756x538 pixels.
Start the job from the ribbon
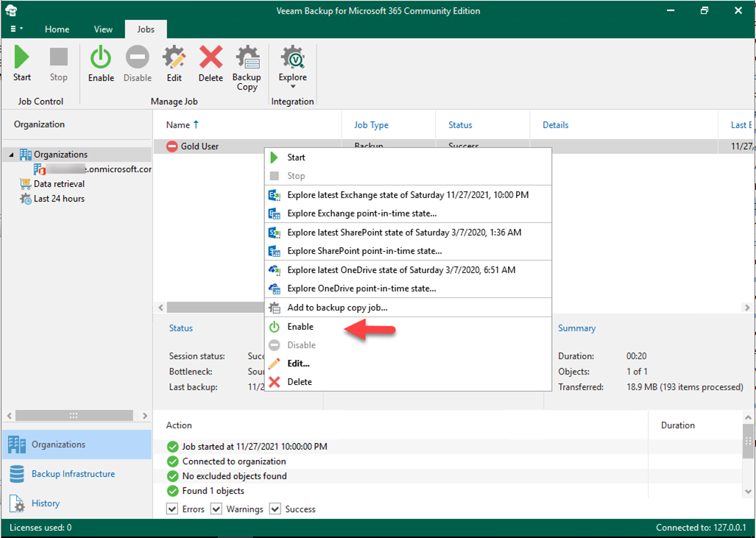coord(21,64)
